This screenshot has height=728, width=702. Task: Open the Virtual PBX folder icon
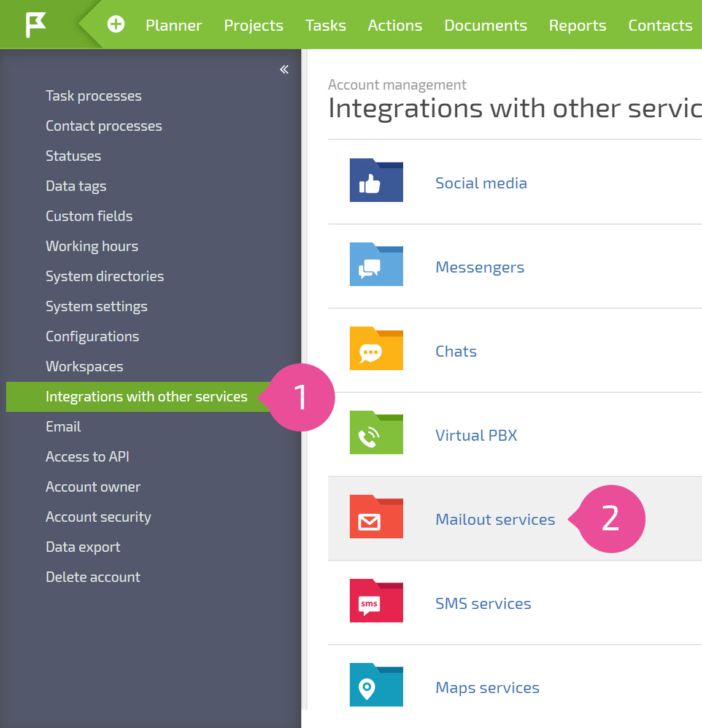tap(376, 432)
